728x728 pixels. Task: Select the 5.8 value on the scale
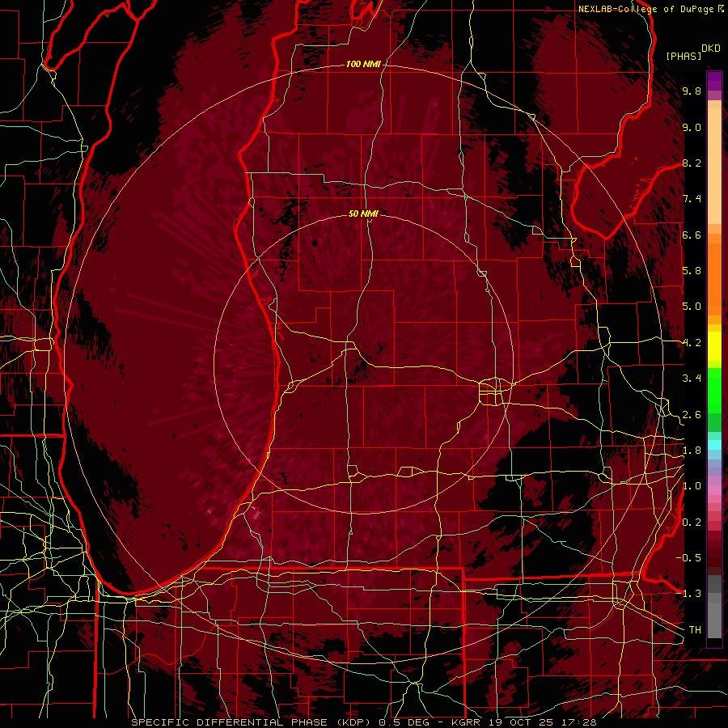(x=692, y=271)
